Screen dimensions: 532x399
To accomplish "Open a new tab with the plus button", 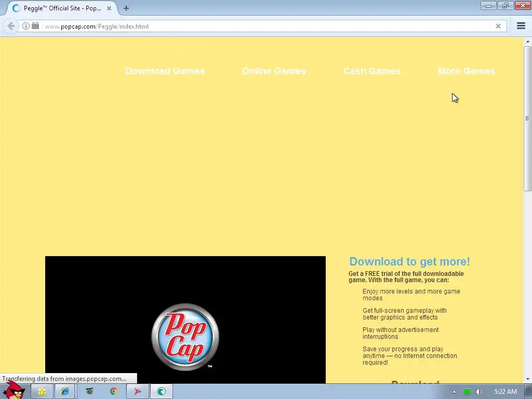I will (126, 8).
